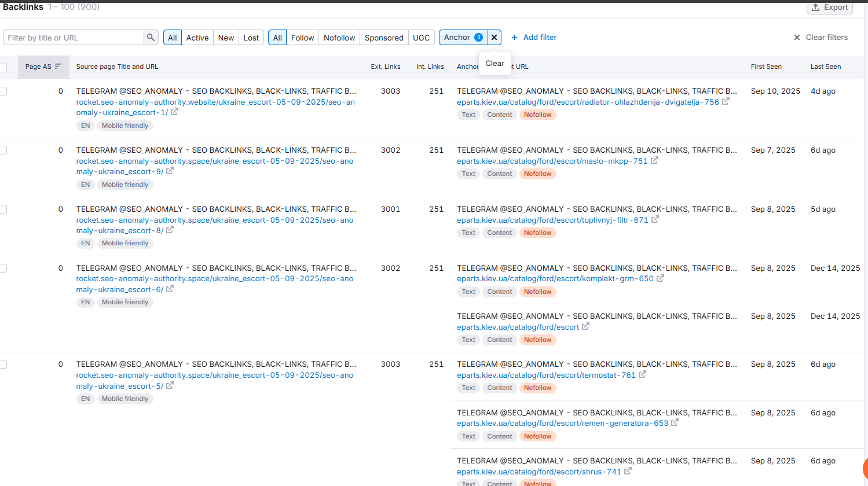
Task: Open external icon beside remen-generatora-653 URL
Action: click(x=675, y=423)
